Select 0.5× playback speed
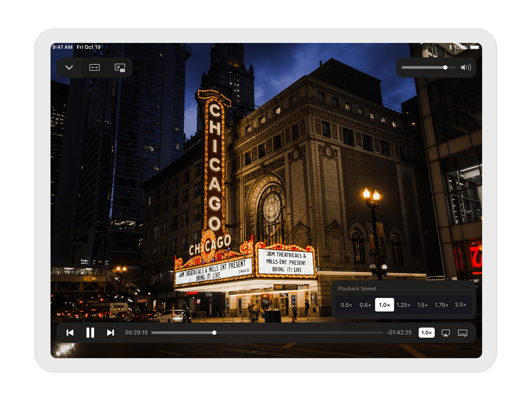The image size is (532, 401). 346,305
